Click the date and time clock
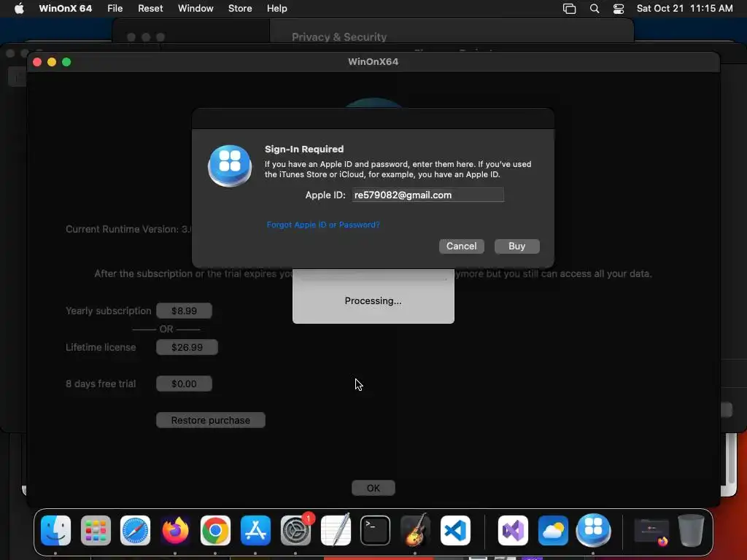The height and width of the screenshot is (560, 747). [x=684, y=8]
